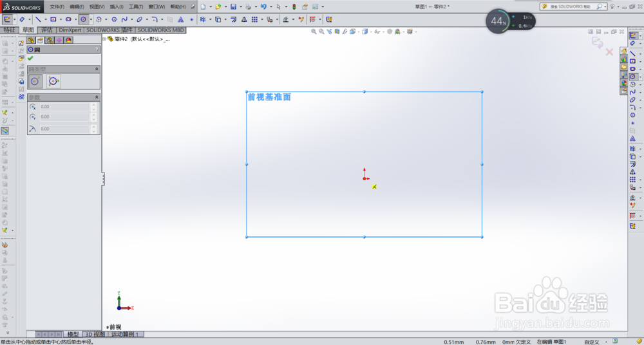Screen dimensions: 644x345
Task: Switch to the 3D 视图 bottom tab
Action: coord(95,334)
